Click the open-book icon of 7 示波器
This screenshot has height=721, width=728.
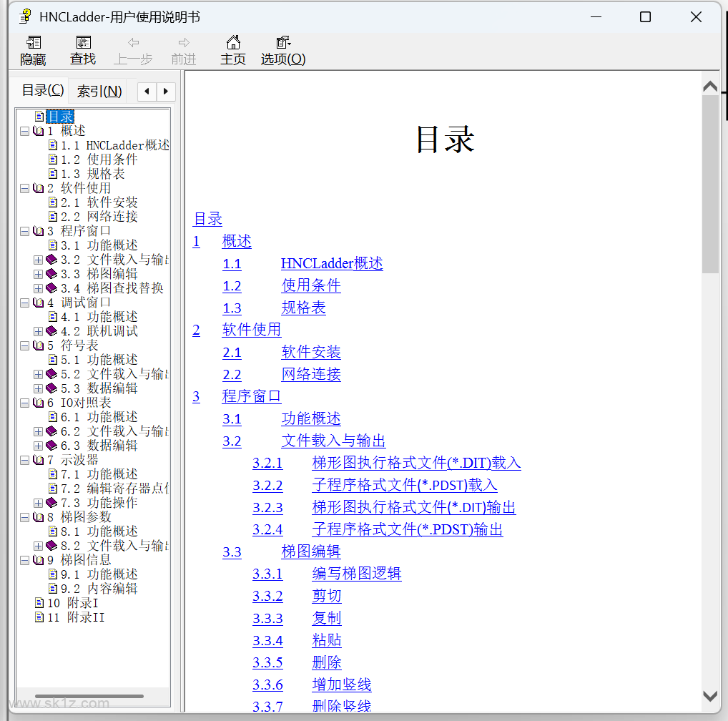click(x=39, y=460)
